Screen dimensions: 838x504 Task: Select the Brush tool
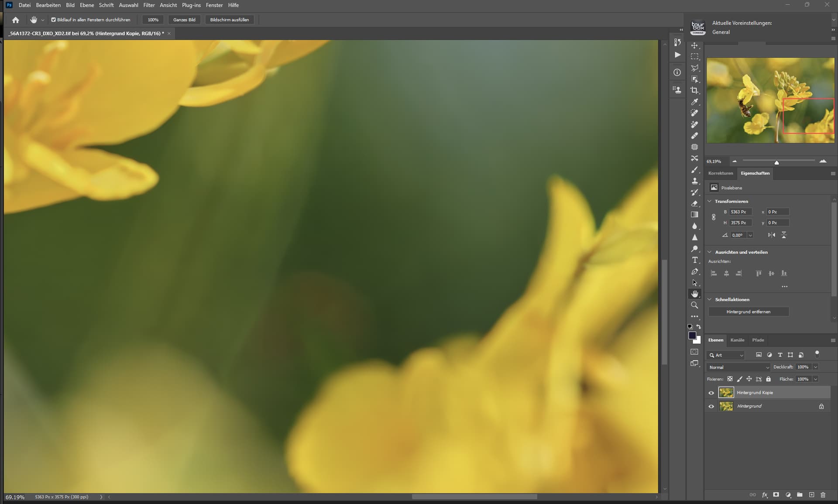(x=694, y=170)
